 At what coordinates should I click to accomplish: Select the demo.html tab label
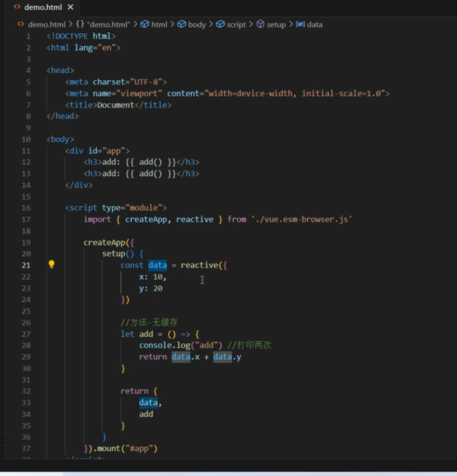pos(43,7)
